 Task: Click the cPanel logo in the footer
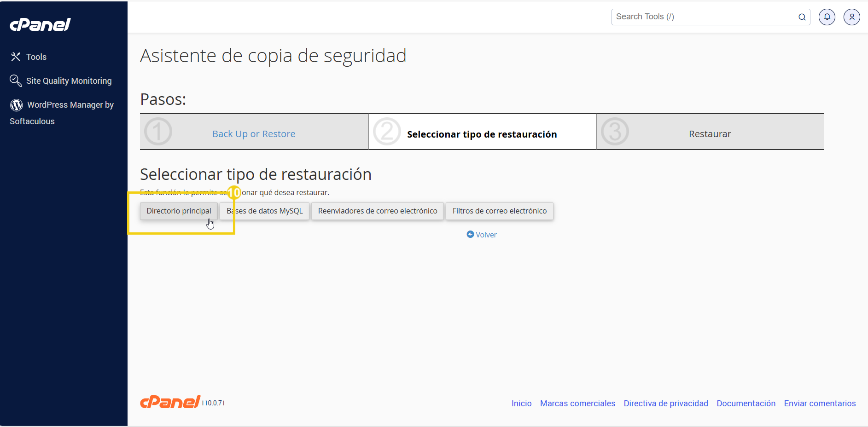pyautogui.click(x=169, y=402)
